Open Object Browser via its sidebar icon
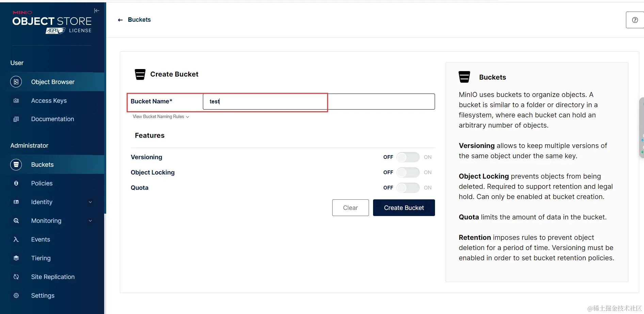The image size is (644, 314). click(x=16, y=82)
